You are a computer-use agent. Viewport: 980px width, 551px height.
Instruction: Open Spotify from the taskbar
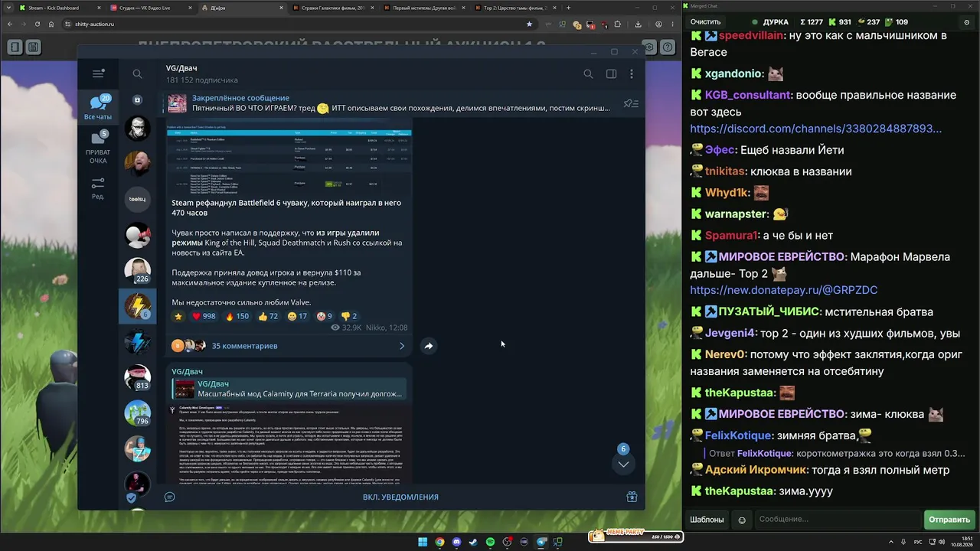[490, 542]
